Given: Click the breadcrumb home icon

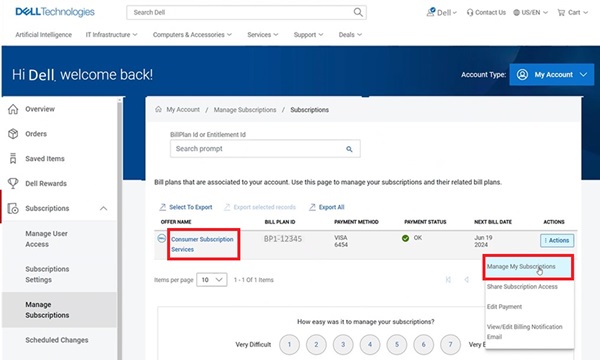Looking at the screenshot, I should pyautogui.click(x=158, y=109).
